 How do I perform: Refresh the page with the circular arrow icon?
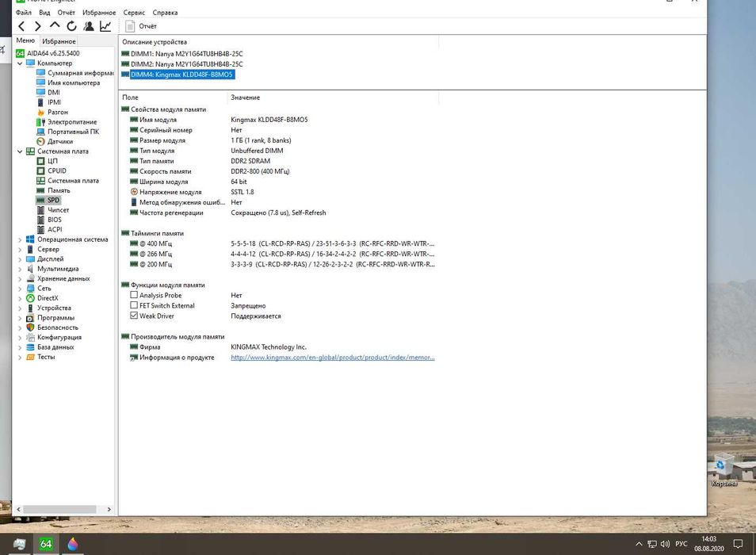point(71,26)
